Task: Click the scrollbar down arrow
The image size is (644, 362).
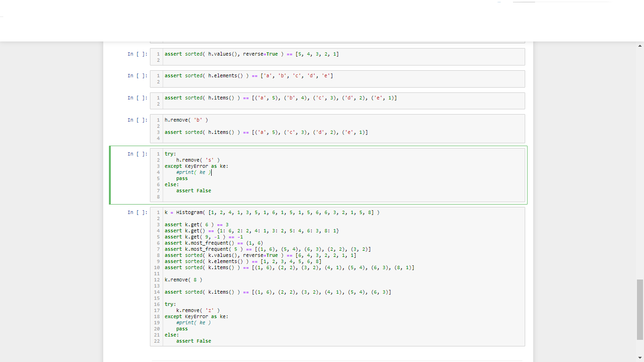Action: pos(640,358)
